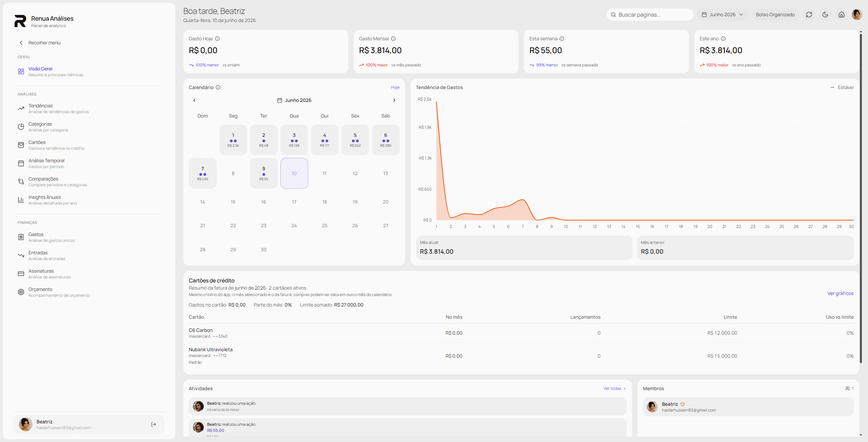Screen dimensions: 868x442
Task: Select day 15 in the calendar
Action: [233, 202]
